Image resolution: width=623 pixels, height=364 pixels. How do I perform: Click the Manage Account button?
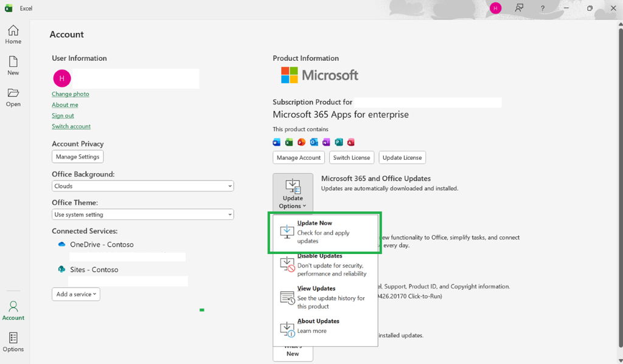(299, 157)
